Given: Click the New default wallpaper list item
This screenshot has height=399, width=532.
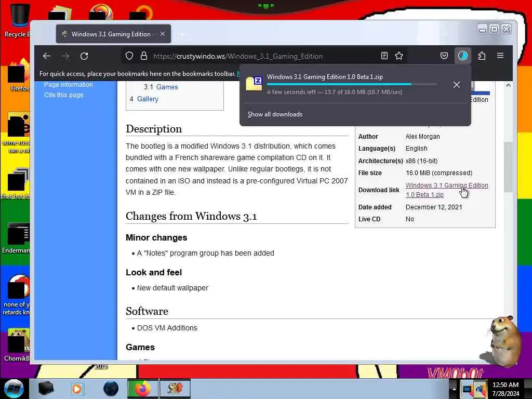Looking at the screenshot, I should 172,288.
